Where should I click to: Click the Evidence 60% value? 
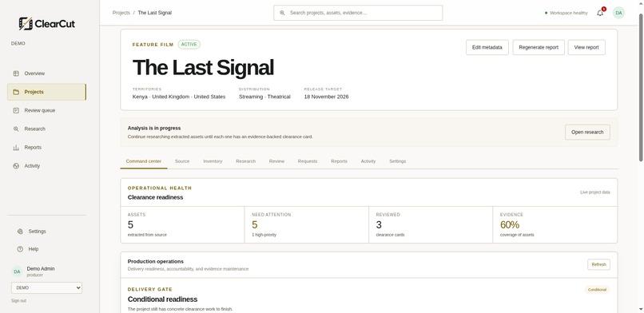pyautogui.click(x=510, y=225)
